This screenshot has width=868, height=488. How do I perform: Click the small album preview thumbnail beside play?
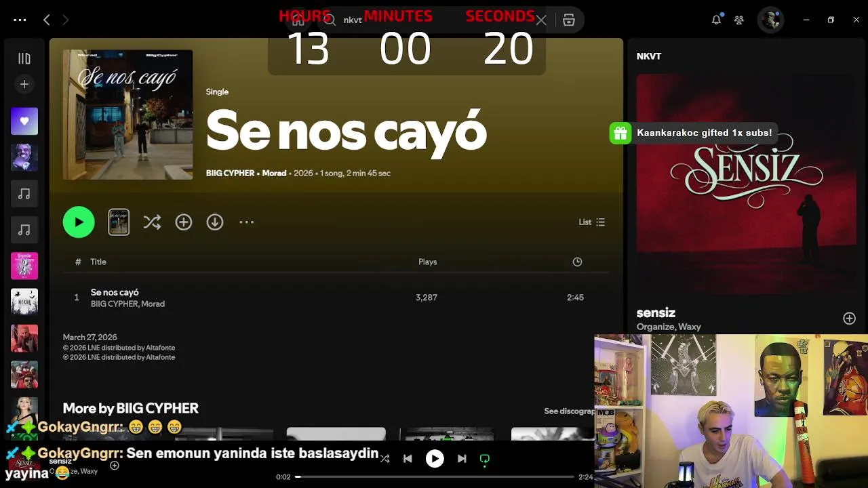click(119, 222)
